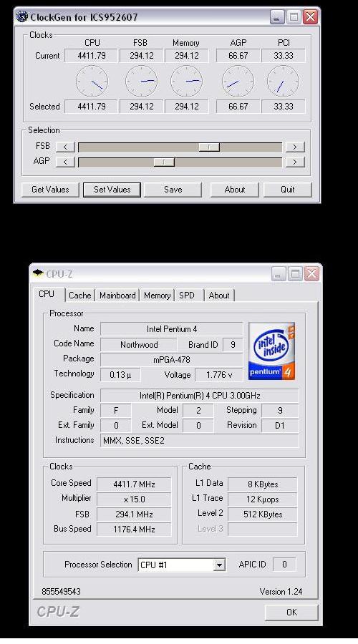Click the CPU clock dial gauge
Image resolution: width=358 pixels, height=644 pixels.
(x=92, y=82)
